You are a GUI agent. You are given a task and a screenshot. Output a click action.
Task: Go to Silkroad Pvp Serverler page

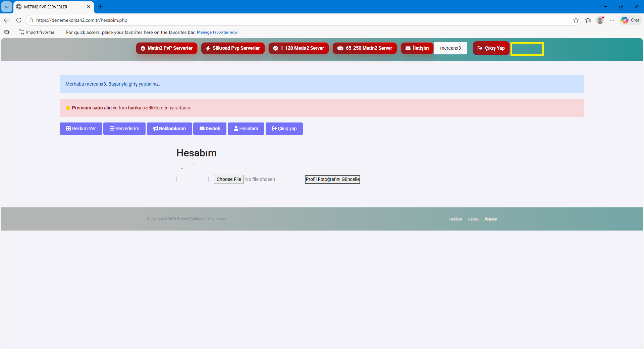coord(233,48)
